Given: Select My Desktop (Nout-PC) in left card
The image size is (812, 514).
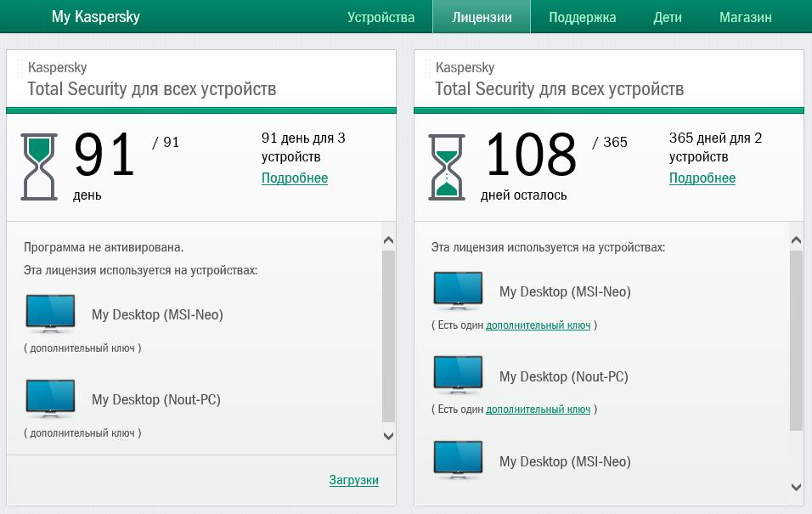Looking at the screenshot, I should pyautogui.click(x=156, y=399).
